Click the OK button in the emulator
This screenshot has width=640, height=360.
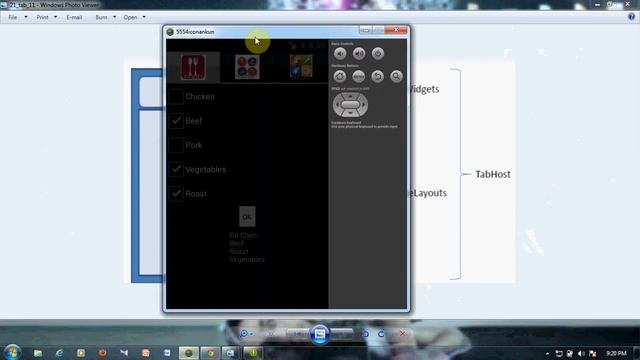pyautogui.click(x=247, y=216)
